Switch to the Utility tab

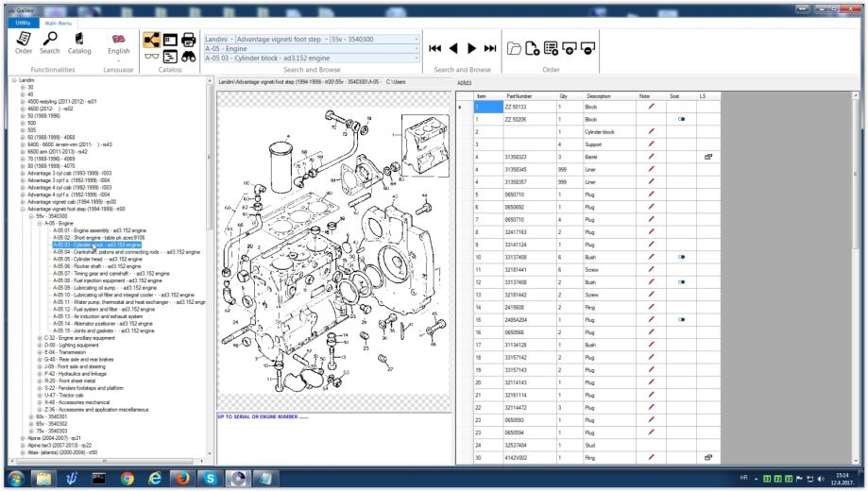click(x=21, y=22)
